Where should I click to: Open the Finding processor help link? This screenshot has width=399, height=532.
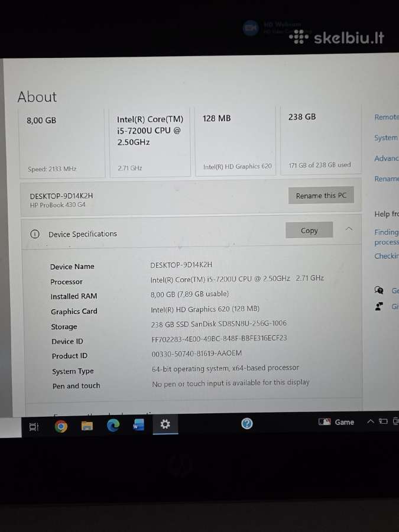387,237
